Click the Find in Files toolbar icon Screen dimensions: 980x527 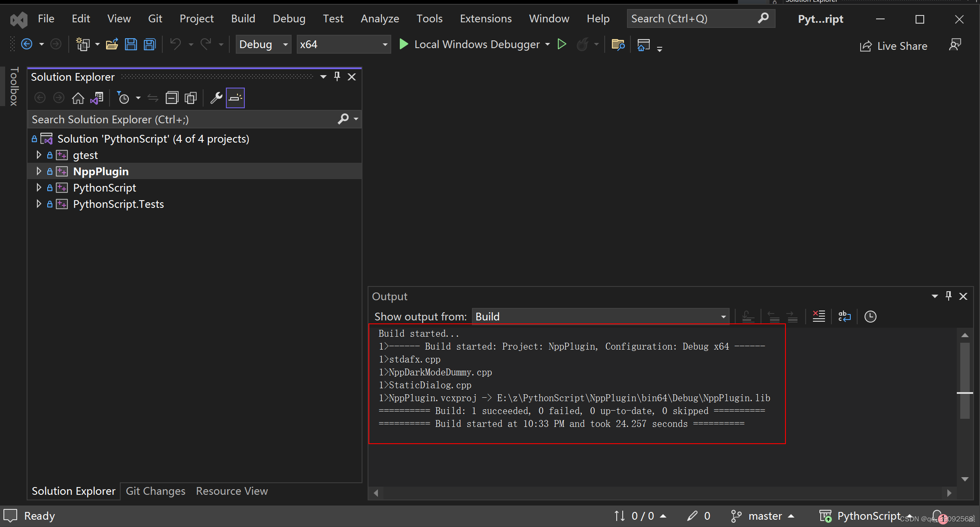tap(618, 44)
